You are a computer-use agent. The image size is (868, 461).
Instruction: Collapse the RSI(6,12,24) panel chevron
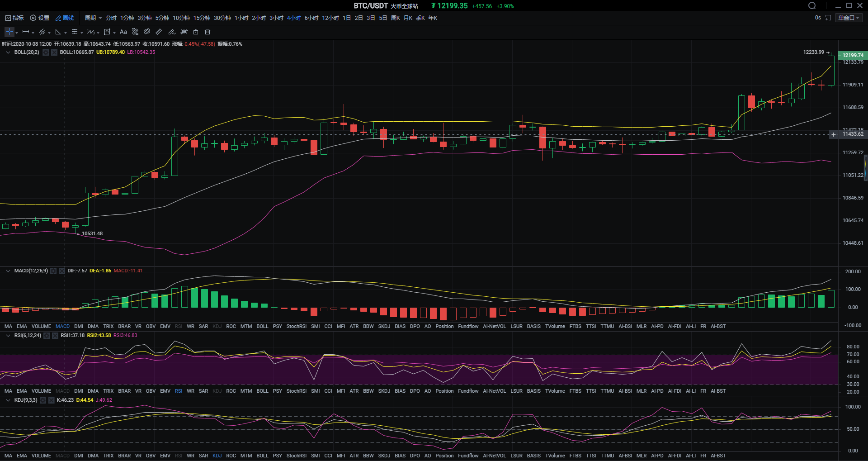click(x=8, y=336)
